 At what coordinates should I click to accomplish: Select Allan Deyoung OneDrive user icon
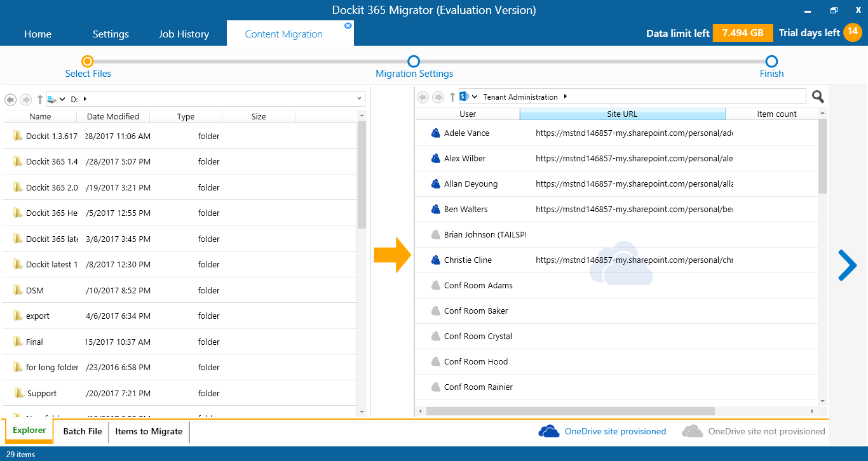436,184
